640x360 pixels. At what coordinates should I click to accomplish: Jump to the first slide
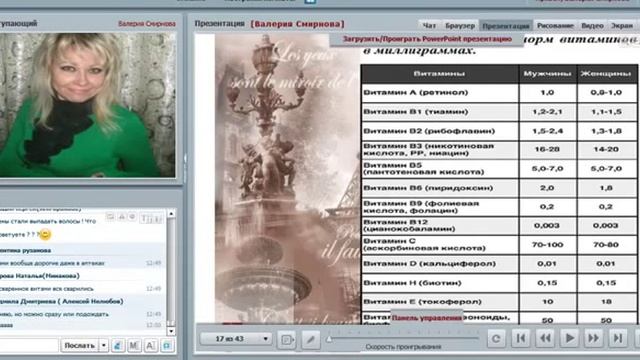[521, 338]
